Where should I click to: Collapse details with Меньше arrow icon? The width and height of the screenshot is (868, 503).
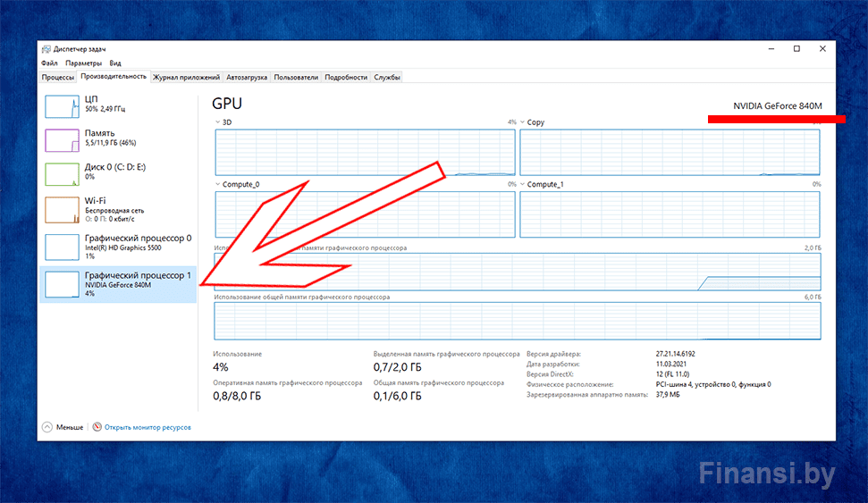47,427
